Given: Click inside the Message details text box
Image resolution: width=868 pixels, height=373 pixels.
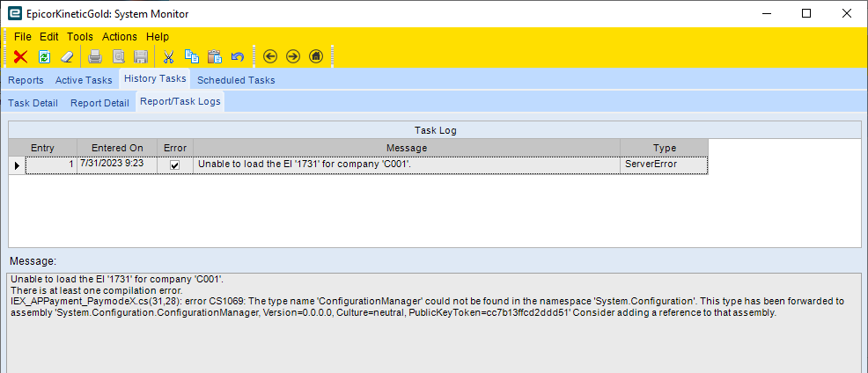Looking at the screenshot, I should [435, 323].
